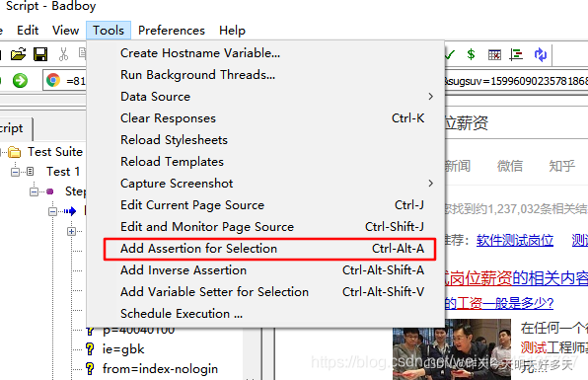Image resolution: width=588 pixels, height=380 pixels.
Task: Click the URL address input field
Action: click(x=64, y=80)
